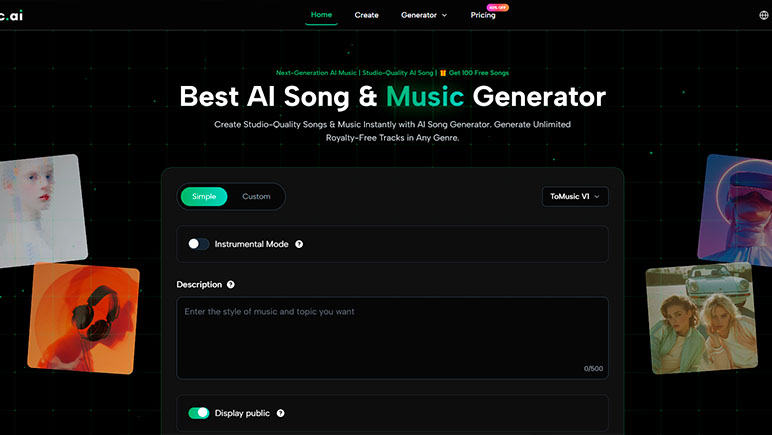Open the two women with car thumbnail

click(x=702, y=318)
